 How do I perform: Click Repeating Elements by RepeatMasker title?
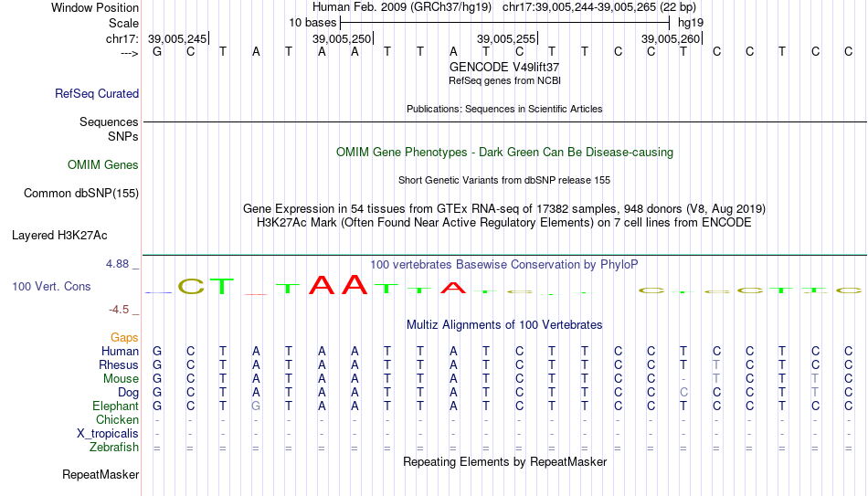pos(504,461)
